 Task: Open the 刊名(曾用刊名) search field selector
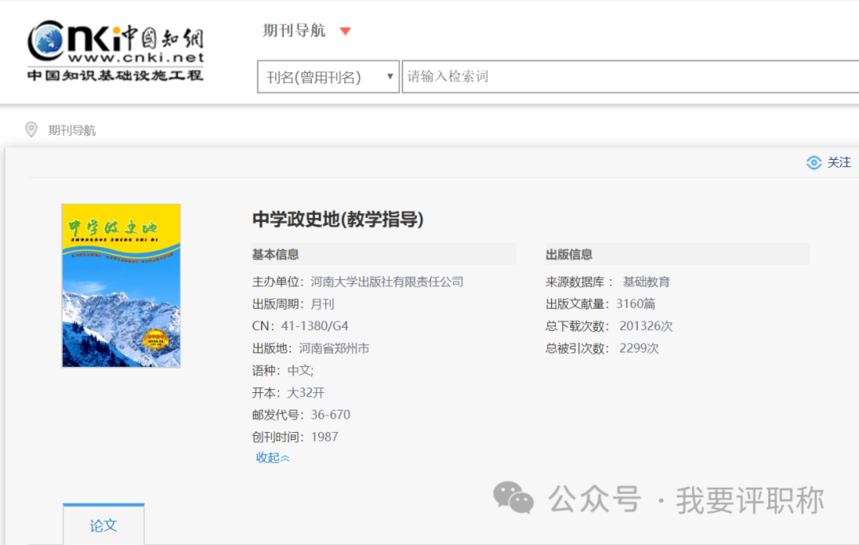click(328, 77)
